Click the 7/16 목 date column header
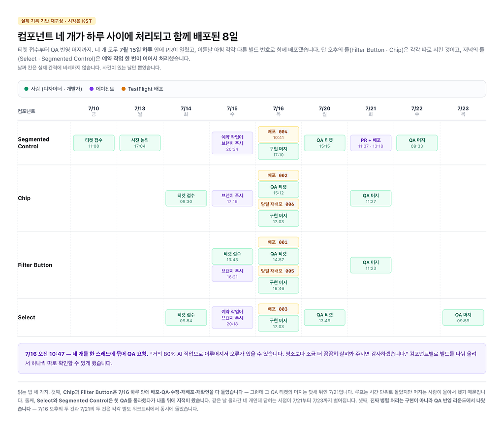The height and width of the screenshot is (436, 504). 279,111
